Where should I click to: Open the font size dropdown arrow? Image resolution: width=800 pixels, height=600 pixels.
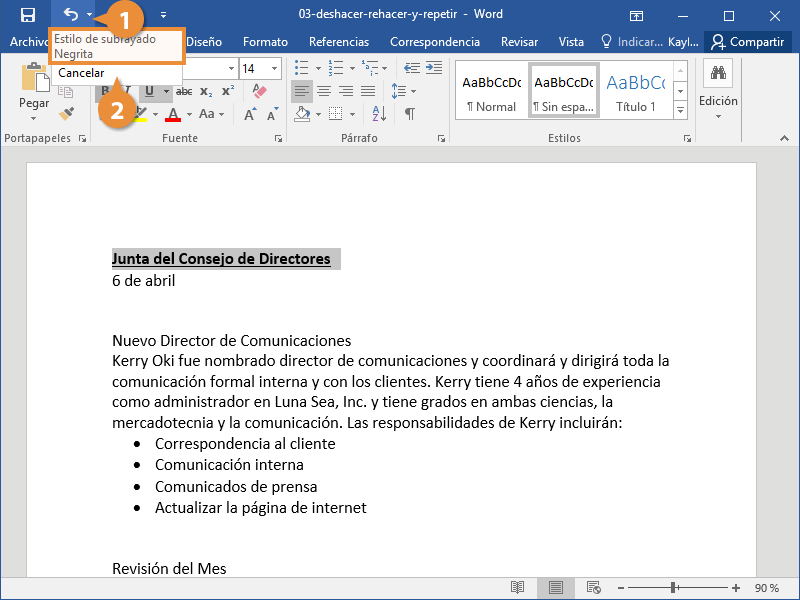point(275,68)
